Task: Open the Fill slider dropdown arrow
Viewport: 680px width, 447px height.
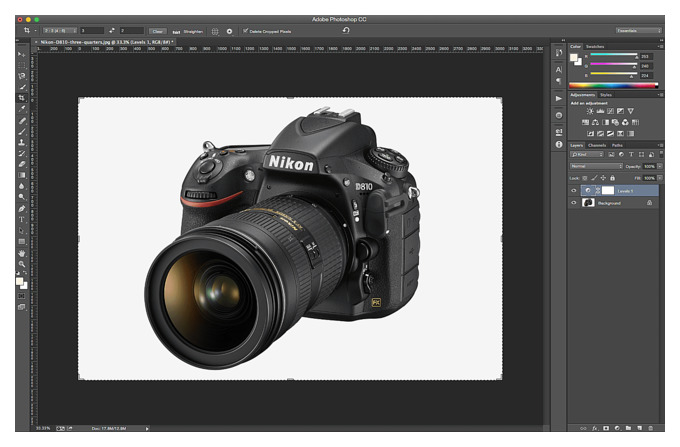Action: [660, 178]
